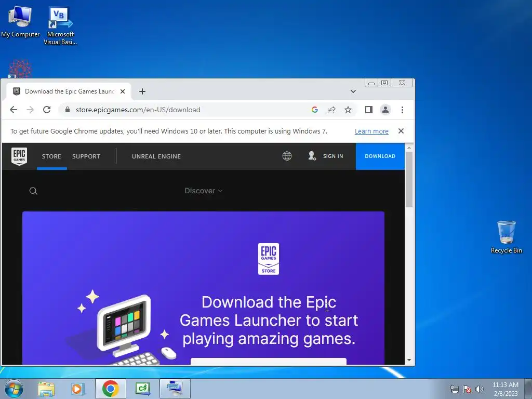Viewport: 532px width, 399px height.
Task: Open Windows Explorer from taskbar
Action: [46, 389]
